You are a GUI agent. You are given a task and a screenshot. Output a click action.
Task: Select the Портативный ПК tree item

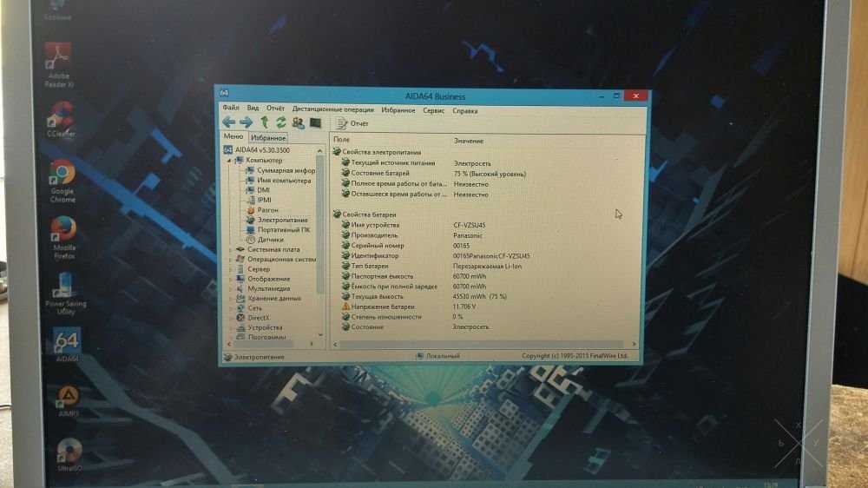(x=279, y=230)
